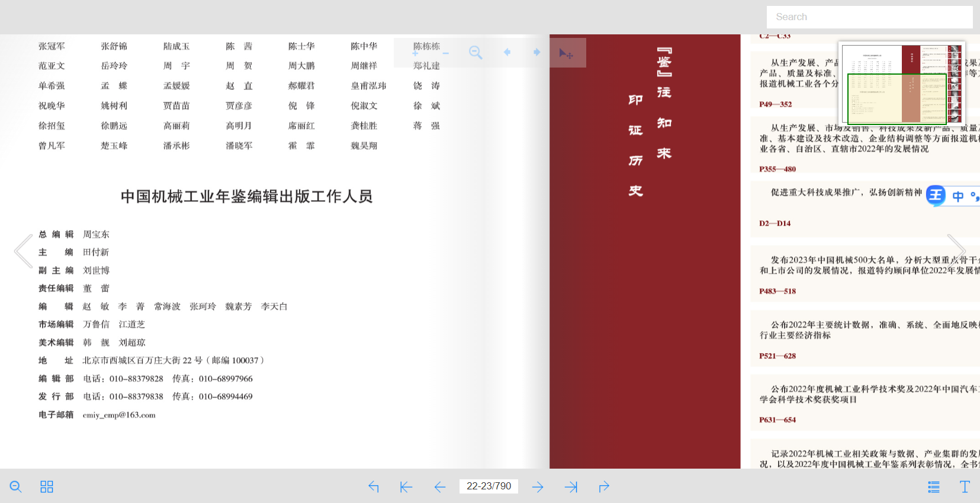
Task: Click the left arrow in the floating zoom toolbar
Action: (507, 52)
